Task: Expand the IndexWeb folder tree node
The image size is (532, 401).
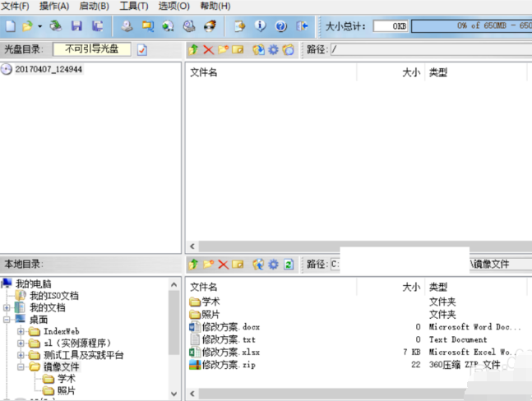Action: pos(21,331)
